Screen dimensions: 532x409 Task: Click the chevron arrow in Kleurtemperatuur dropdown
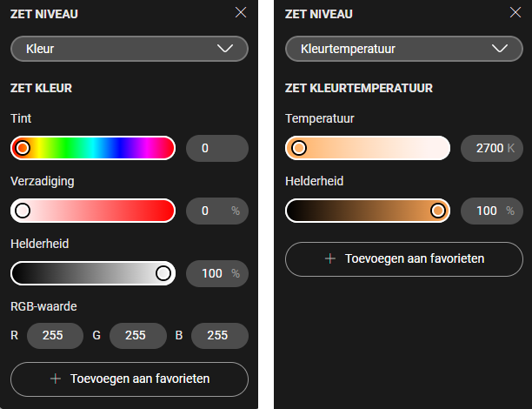tap(500, 49)
